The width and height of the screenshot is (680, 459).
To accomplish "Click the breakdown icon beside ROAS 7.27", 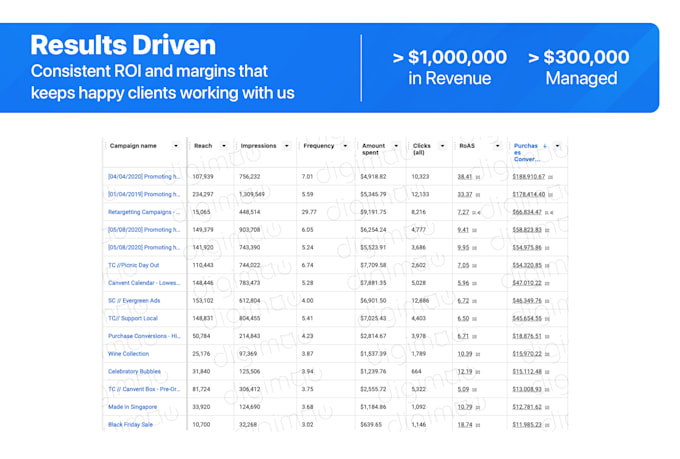I will tap(476, 213).
